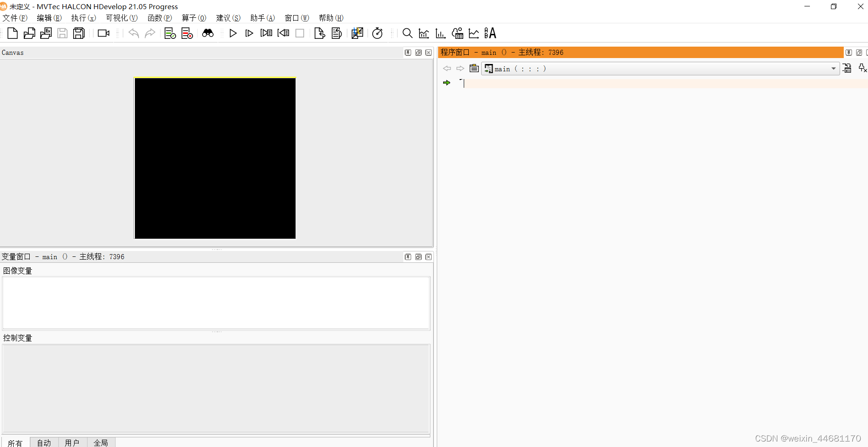
Task: Select the 所有 variables tab
Action: [15, 443]
